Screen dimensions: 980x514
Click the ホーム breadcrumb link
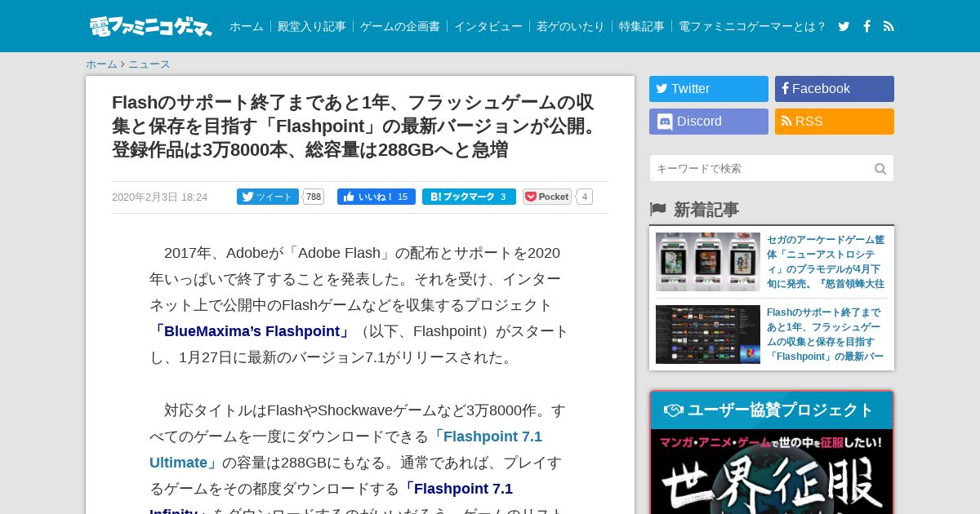101,64
